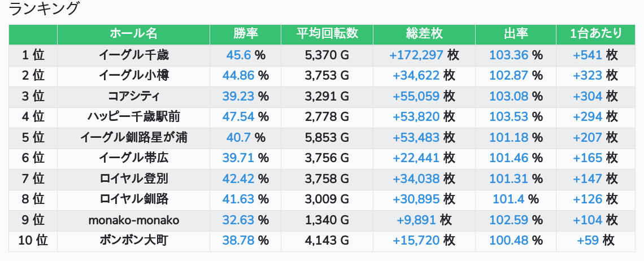This screenshot has width=644, height=261.
Task: Select the イーグル釧路星が浦 hall name
Action: (x=133, y=137)
